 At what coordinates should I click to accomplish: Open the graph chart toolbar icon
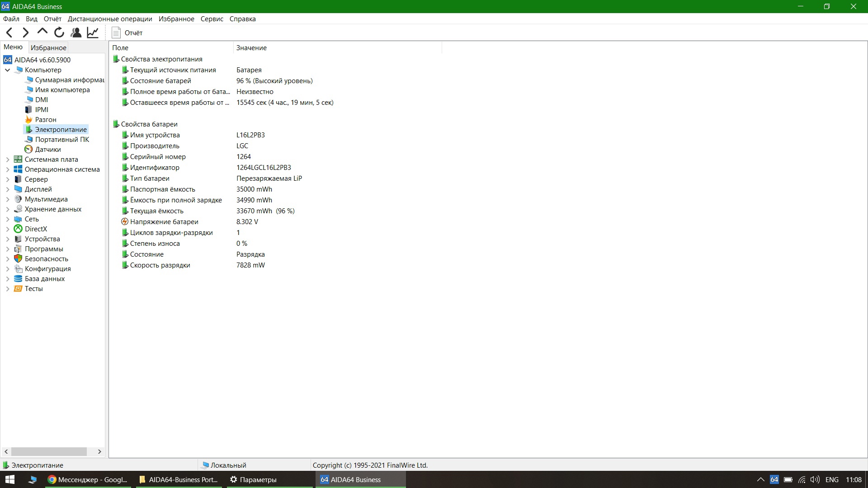point(93,33)
